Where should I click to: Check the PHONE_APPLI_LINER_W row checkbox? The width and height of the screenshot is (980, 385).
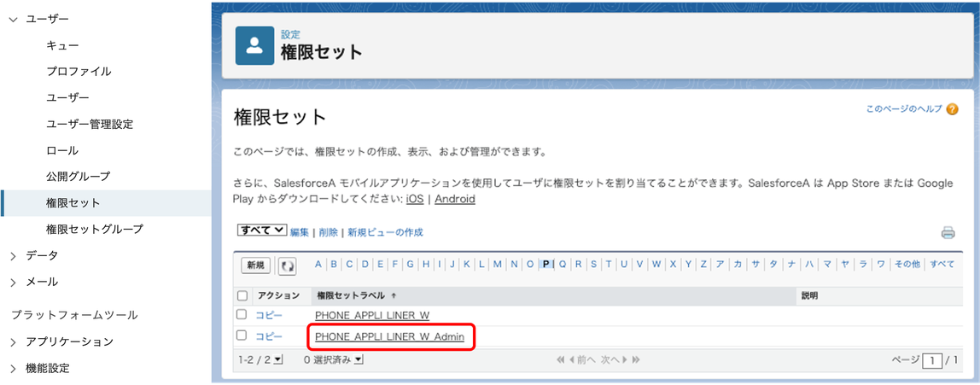[x=242, y=314]
